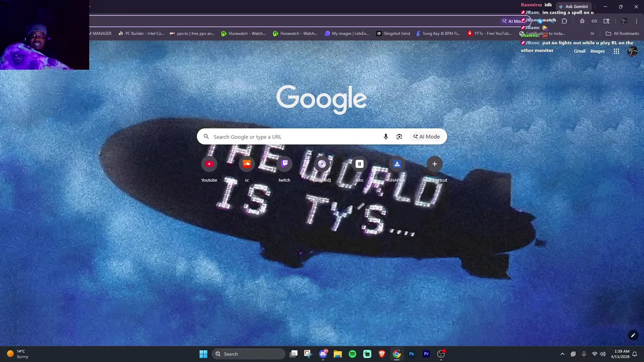Click the Google account avatar on the page
Image resolution: width=644 pixels, height=362 pixels.
(x=632, y=51)
